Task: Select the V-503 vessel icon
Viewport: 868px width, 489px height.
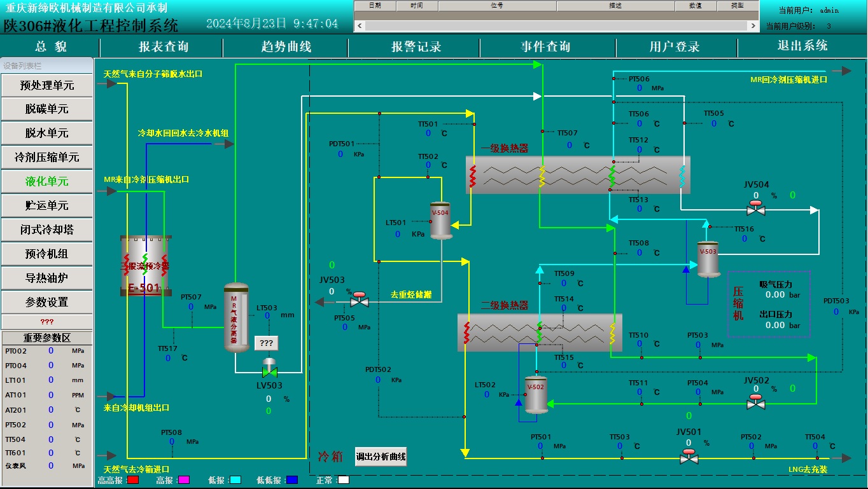Action: (x=708, y=259)
